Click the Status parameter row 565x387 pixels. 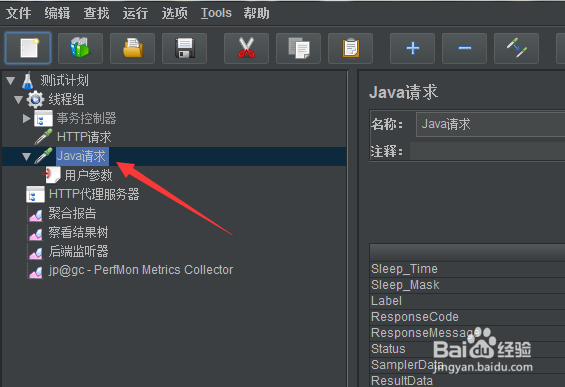coord(468,349)
